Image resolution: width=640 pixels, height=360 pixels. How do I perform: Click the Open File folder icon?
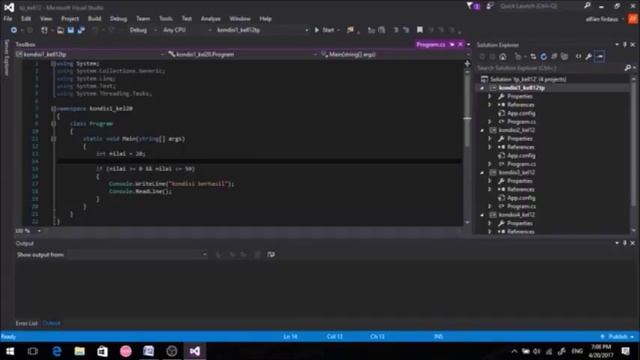pos(60,30)
